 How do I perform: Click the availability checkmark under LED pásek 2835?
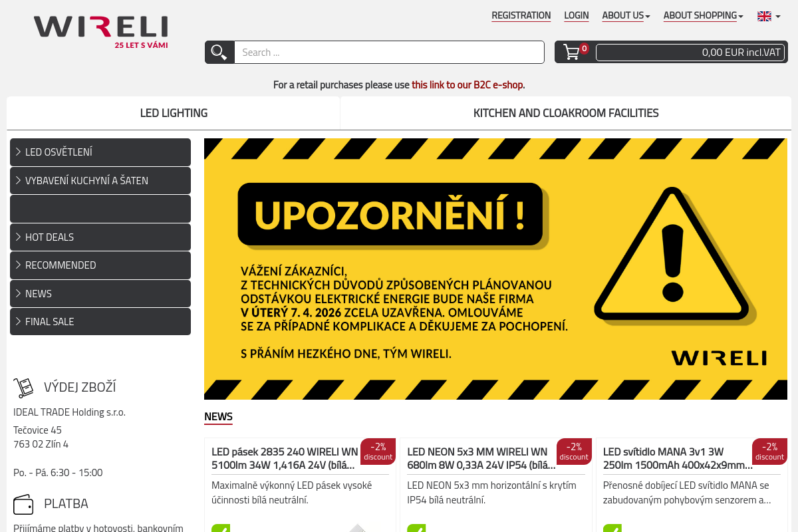tap(220, 529)
